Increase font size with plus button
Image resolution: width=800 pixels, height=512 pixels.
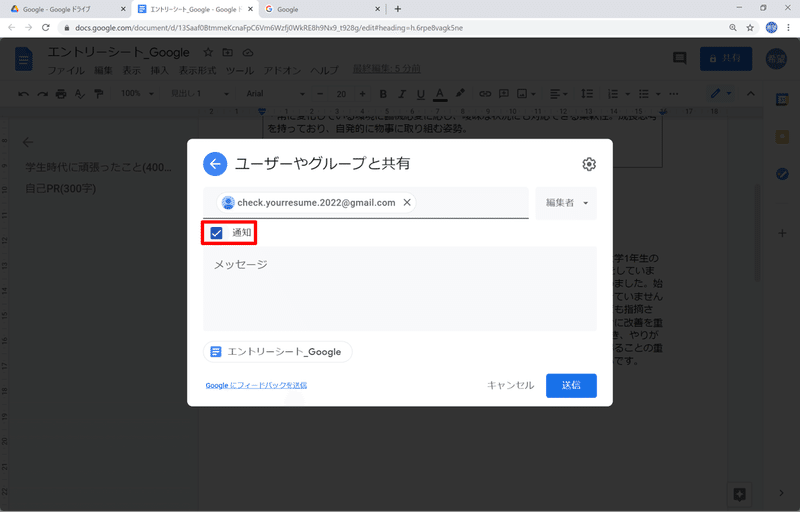362,94
